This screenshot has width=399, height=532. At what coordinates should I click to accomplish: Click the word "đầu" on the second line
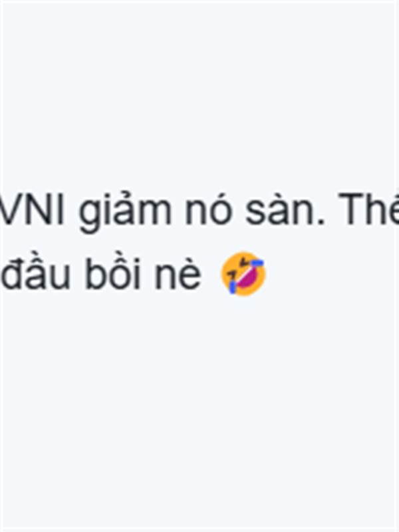35,271
